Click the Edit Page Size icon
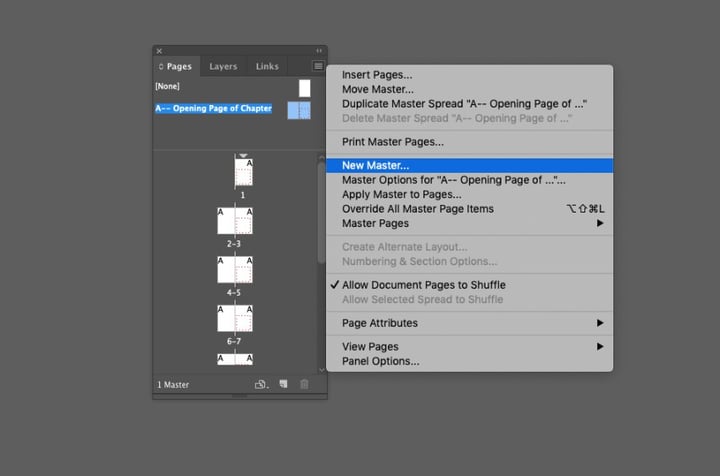 [261, 385]
